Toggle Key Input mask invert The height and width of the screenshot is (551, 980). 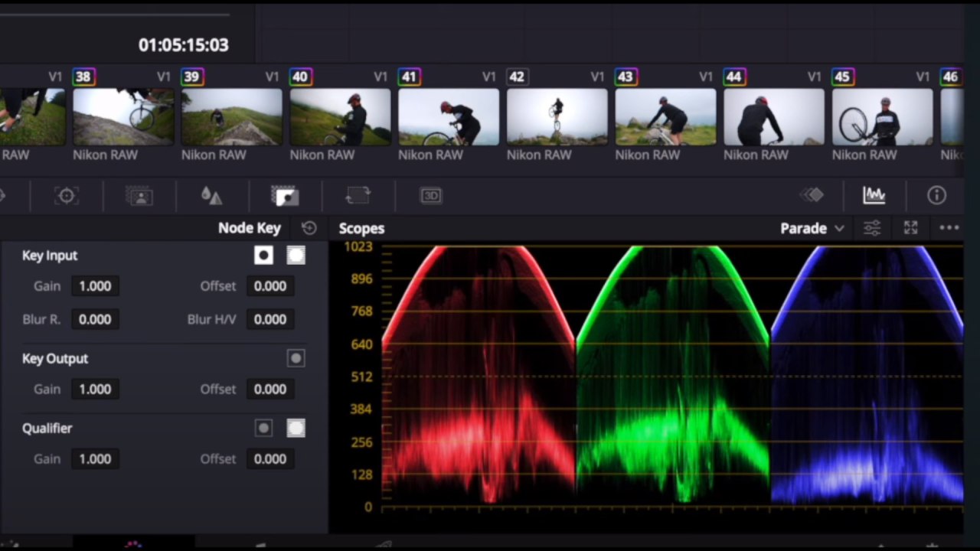pyautogui.click(x=296, y=256)
